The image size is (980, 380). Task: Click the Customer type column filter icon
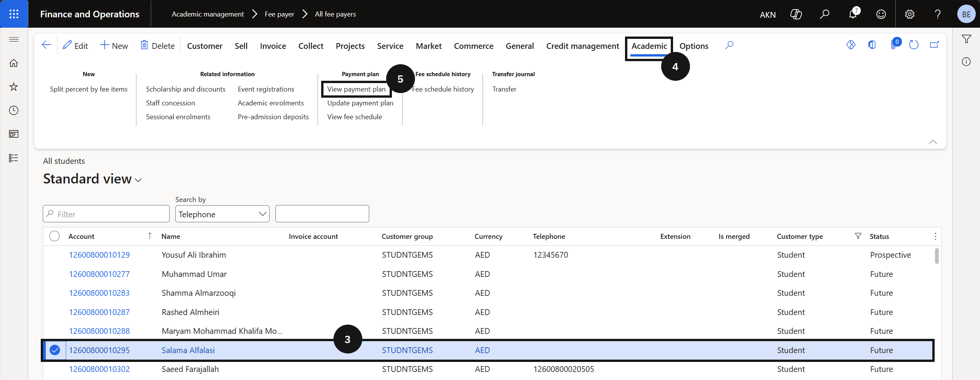click(858, 236)
